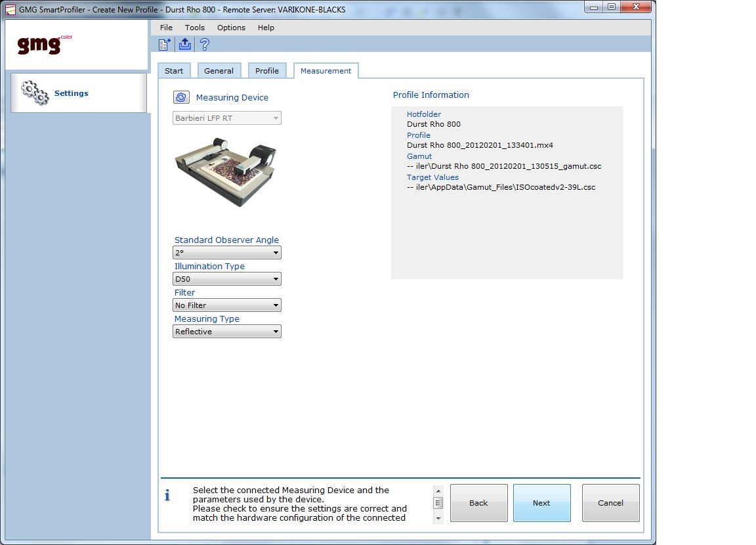This screenshot has width=756, height=545.
Task: Open the Tools menu
Action: click(x=195, y=28)
